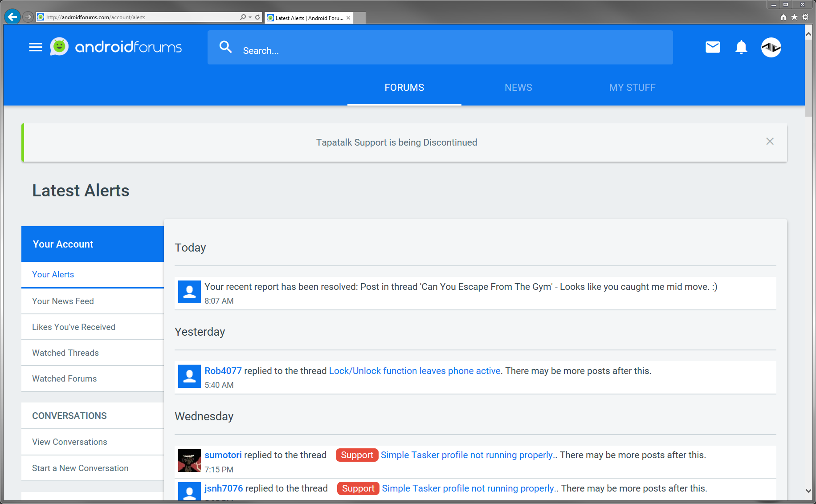The image size is (816, 504).
Task: Open the inbox envelope icon
Action: (713, 47)
